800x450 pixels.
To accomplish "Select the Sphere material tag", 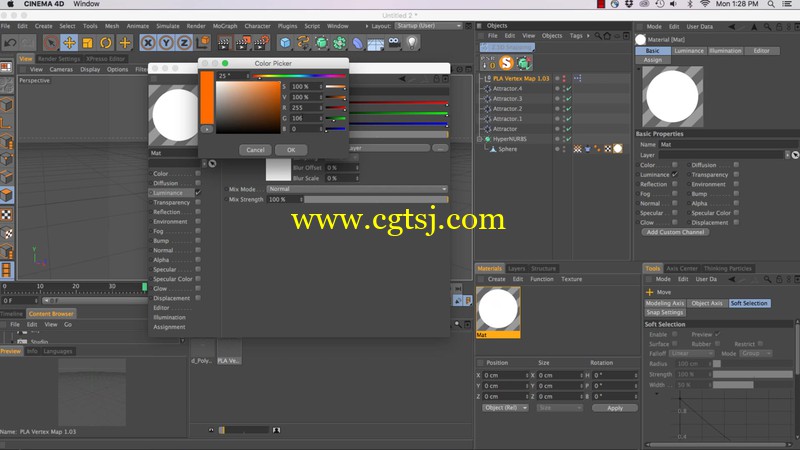I will [618, 149].
